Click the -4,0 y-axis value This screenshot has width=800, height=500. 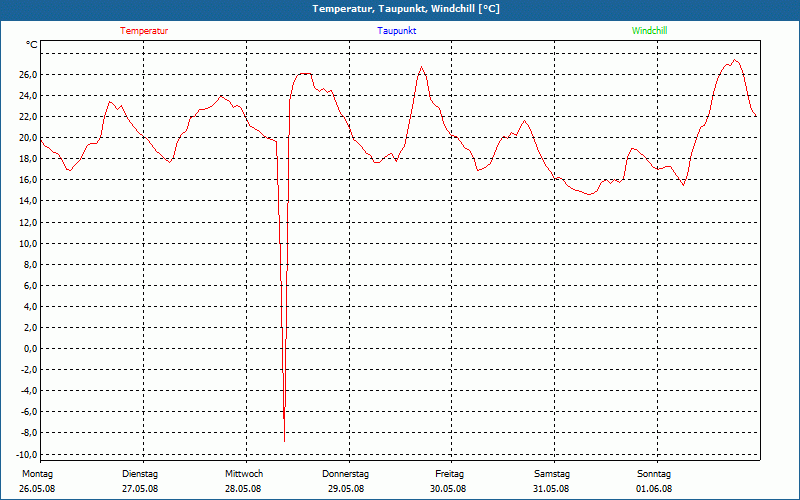coord(29,391)
